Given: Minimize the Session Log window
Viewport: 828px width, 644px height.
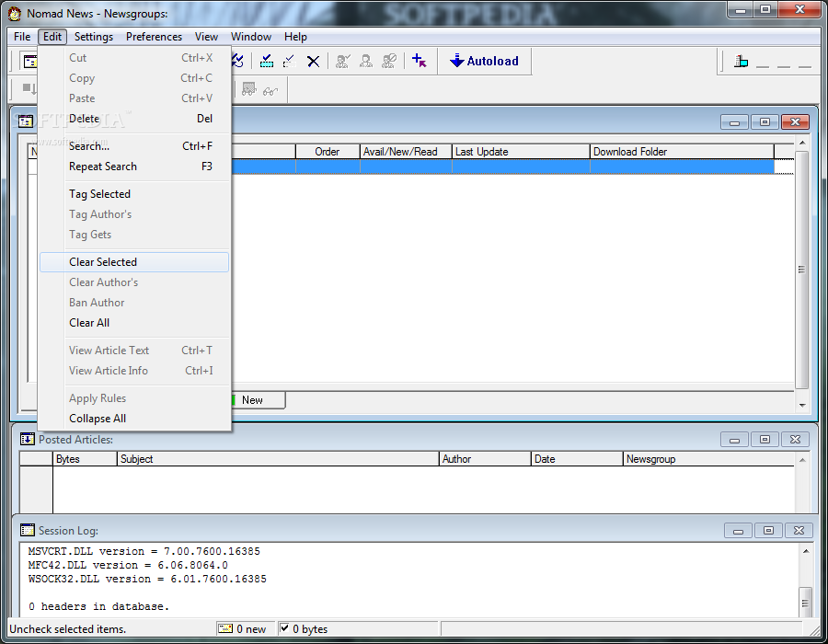Looking at the screenshot, I should 738,531.
